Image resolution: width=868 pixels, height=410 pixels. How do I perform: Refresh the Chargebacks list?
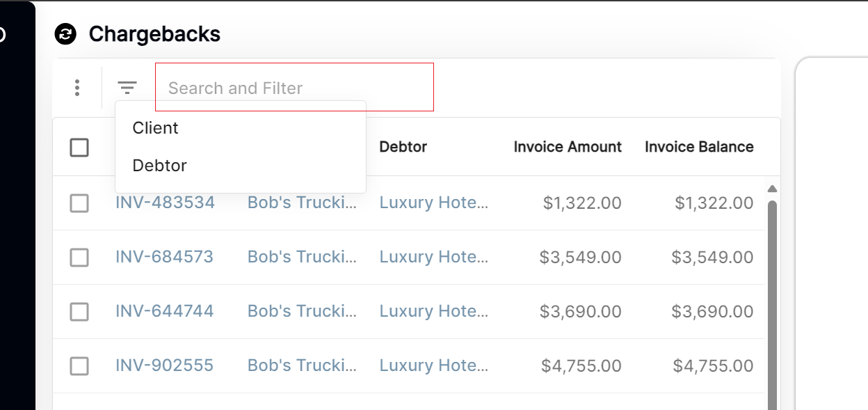(x=65, y=33)
